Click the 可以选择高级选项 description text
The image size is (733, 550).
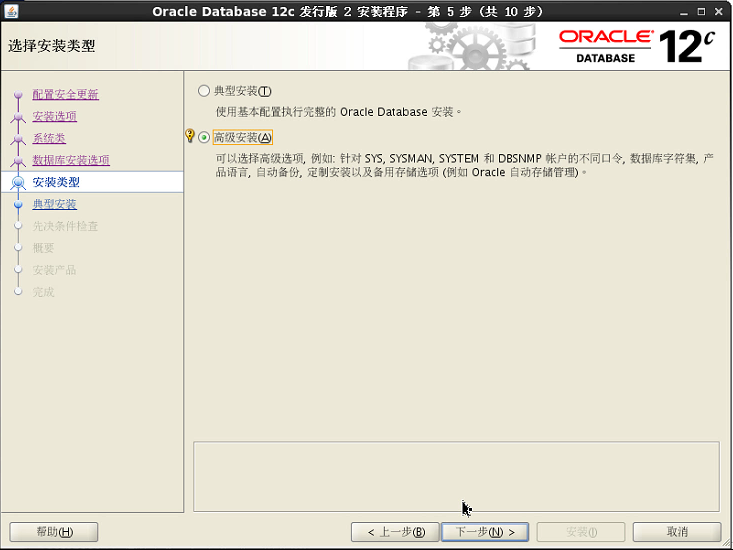[465, 165]
